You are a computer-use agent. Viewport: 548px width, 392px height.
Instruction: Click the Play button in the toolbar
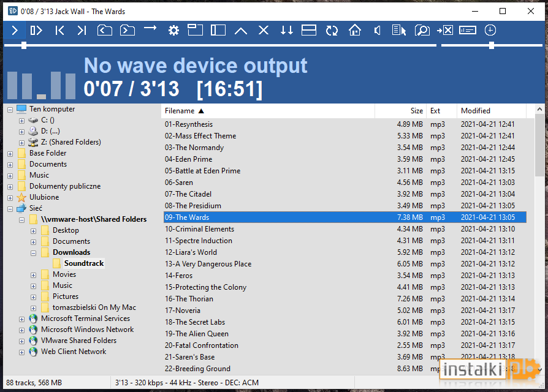click(14, 31)
